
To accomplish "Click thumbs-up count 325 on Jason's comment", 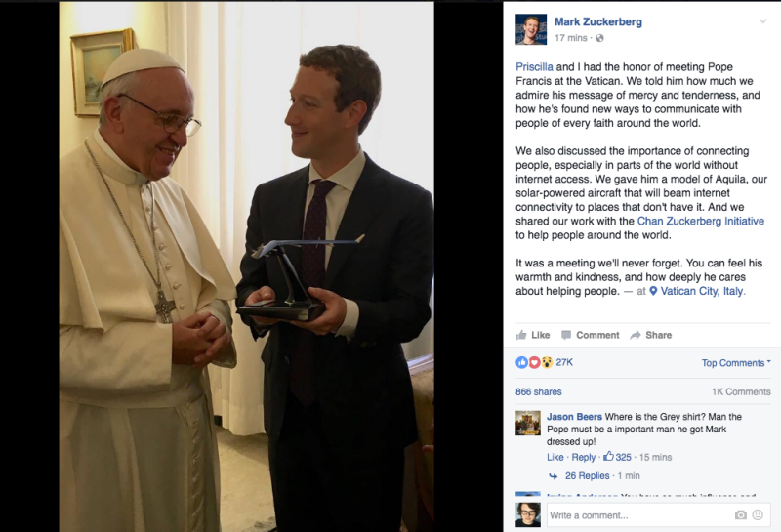I will (618, 457).
